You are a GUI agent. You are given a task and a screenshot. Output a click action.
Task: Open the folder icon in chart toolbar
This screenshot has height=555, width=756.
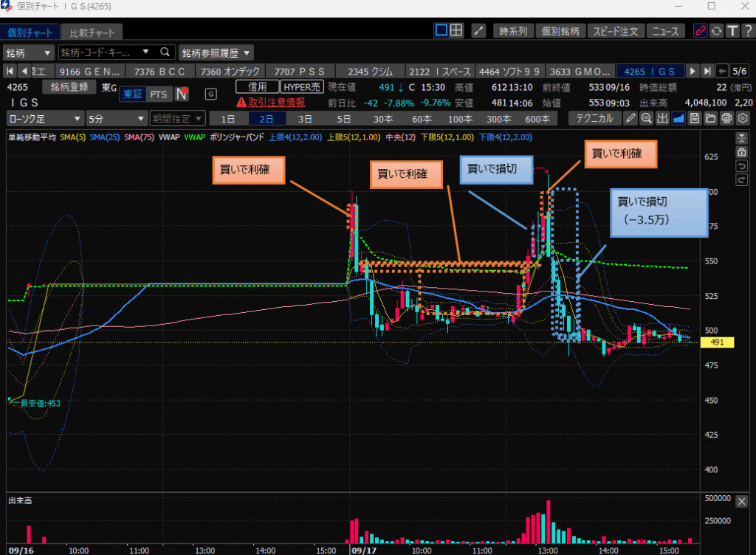click(710, 118)
